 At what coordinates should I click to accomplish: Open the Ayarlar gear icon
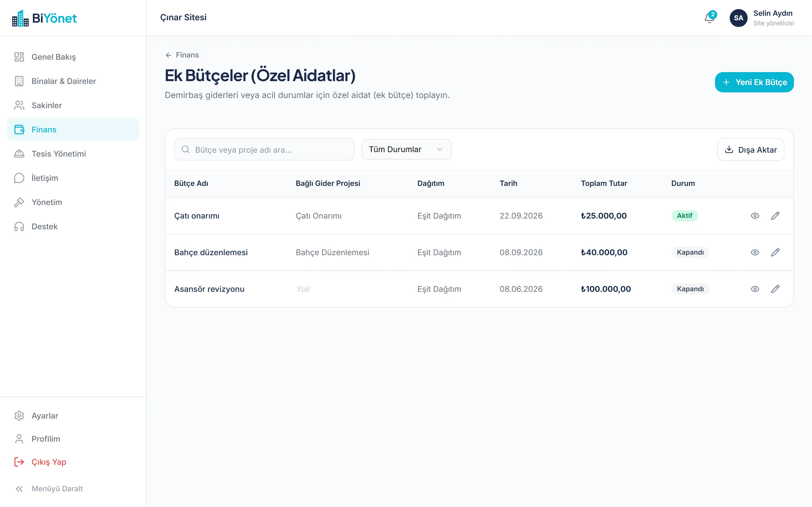(19, 415)
